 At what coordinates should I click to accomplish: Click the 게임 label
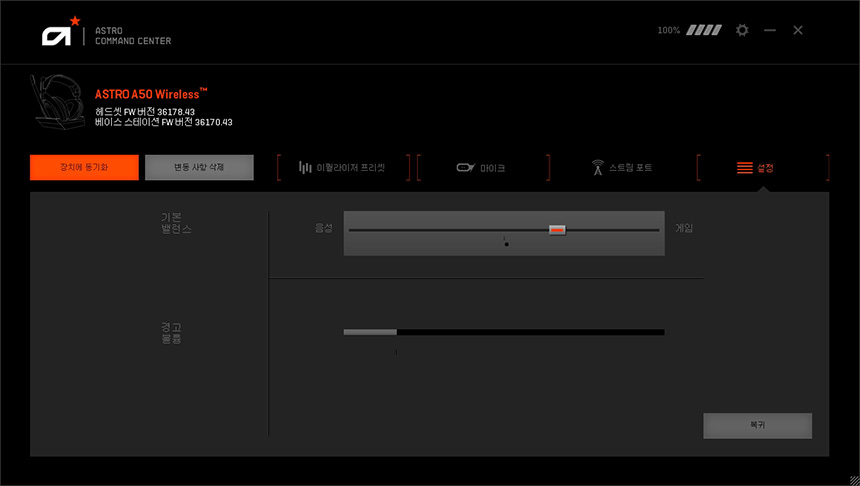(684, 228)
